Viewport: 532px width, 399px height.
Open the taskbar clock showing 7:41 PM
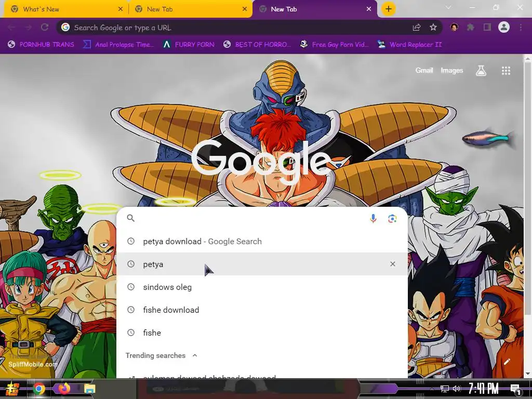[483, 389]
